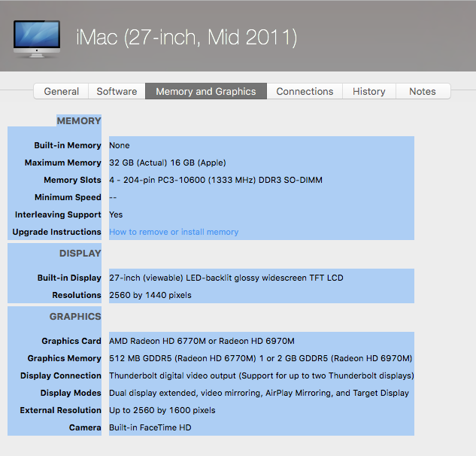Click the Built-in Memory label

pyautogui.click(x=68, y=145)
